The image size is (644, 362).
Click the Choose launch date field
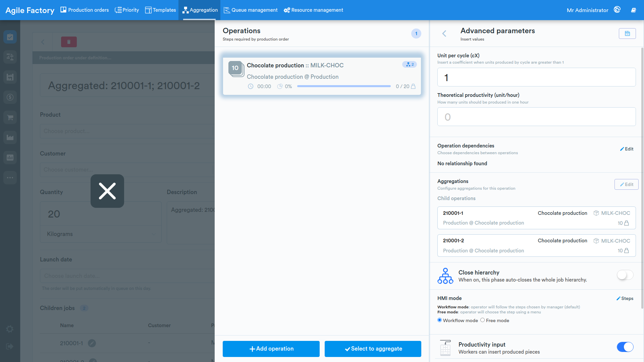tap(127, 276)
